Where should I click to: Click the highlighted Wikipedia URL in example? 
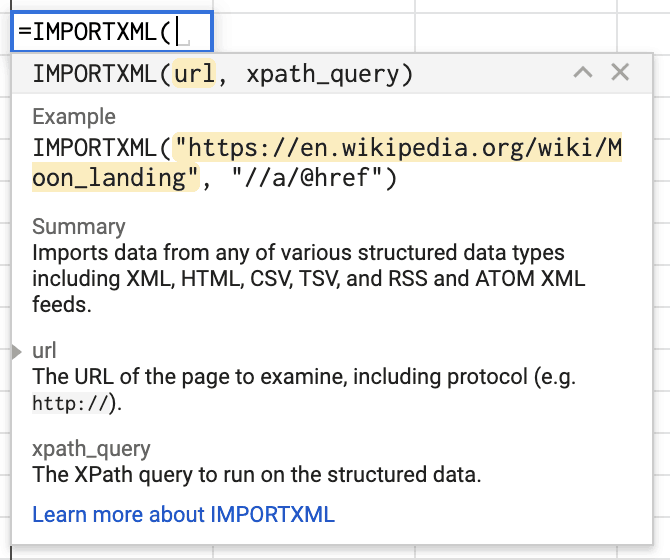click(327, 162)
